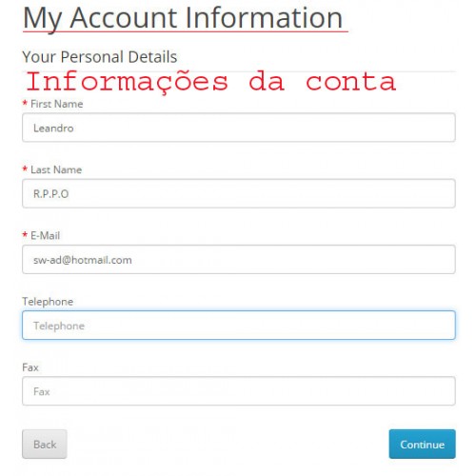
Task: Select the E-Mail input field
Action: tap(239, 259)
